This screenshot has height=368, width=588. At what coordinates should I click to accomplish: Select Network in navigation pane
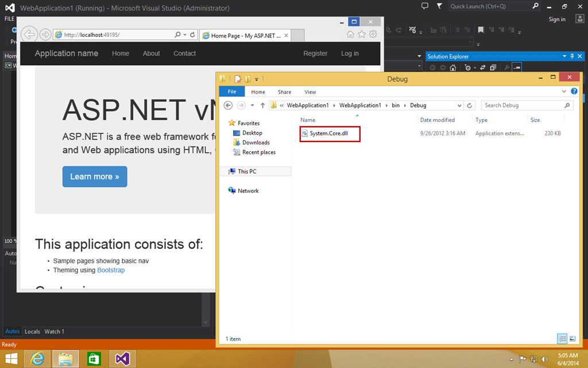[248, 191]
